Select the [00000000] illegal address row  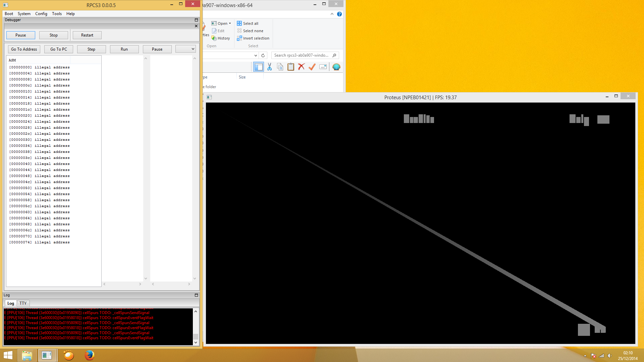click(x=40, y=67)
